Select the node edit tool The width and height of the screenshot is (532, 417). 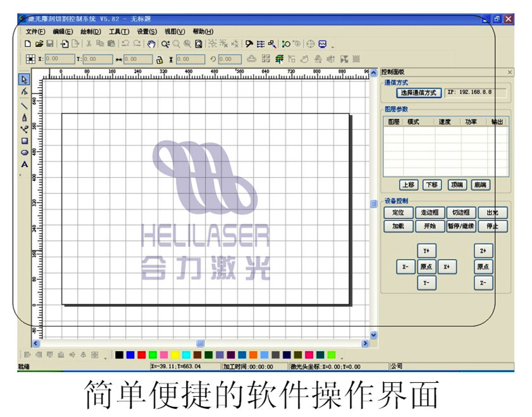point(25,92)
